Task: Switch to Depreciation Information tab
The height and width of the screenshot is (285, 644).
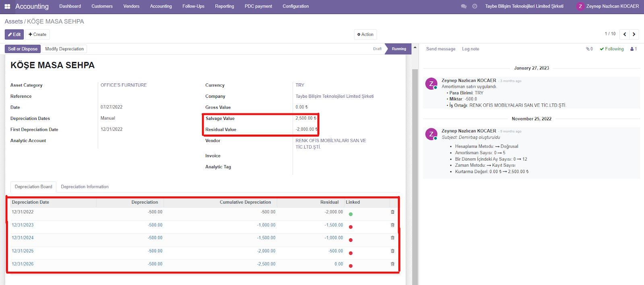Action: [85, 187]
